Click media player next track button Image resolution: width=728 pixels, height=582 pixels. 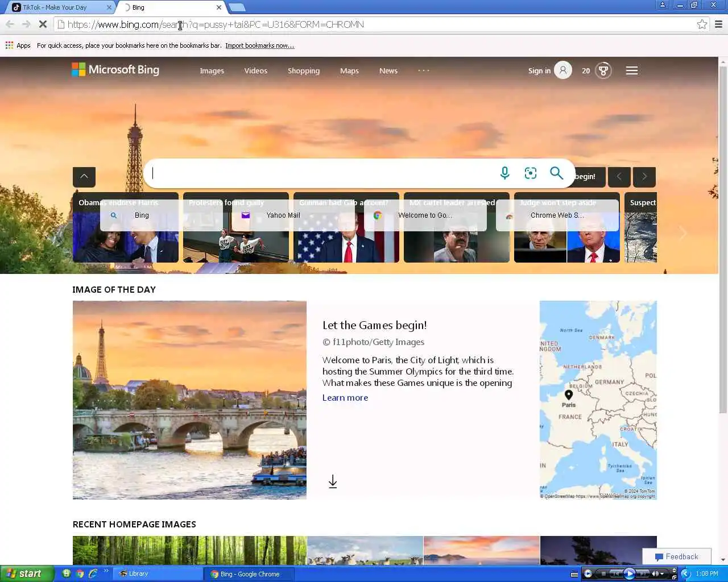point(643,574)
